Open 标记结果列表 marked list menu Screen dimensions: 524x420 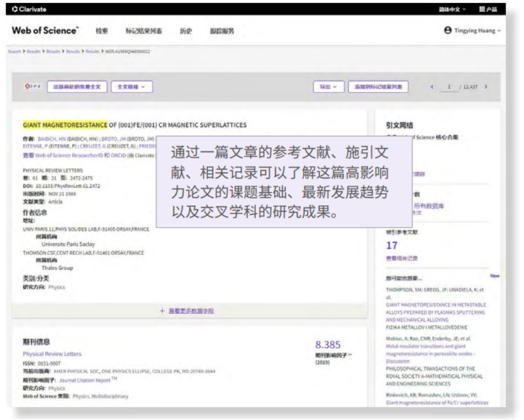144,31
